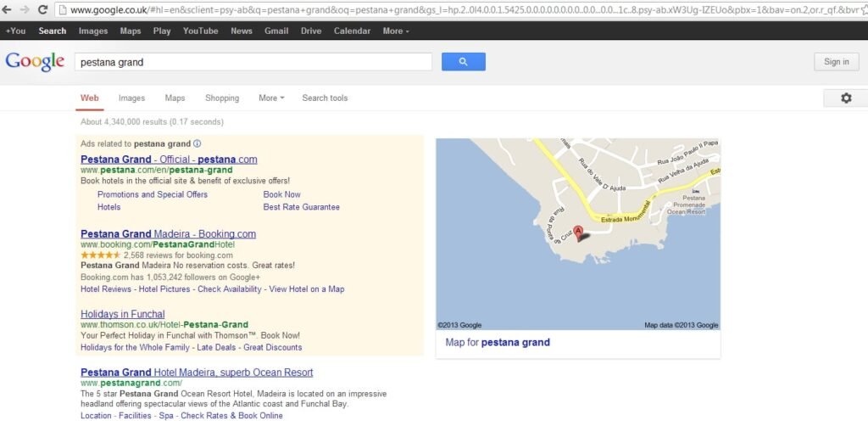The image size is (868, 426).
Task: Open Gmail from the top bar
Action: coord(276,31)
